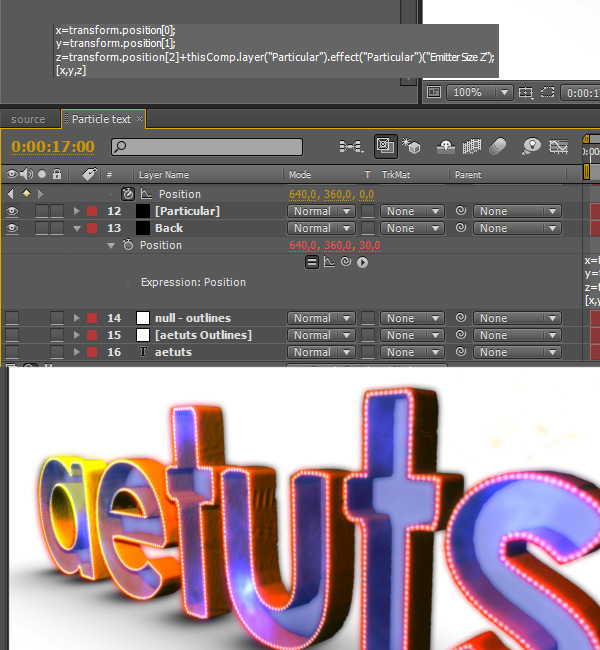600x650 pixels.
Task: Toggle the keyframe diamond at current time
Action: click(26, 193)
